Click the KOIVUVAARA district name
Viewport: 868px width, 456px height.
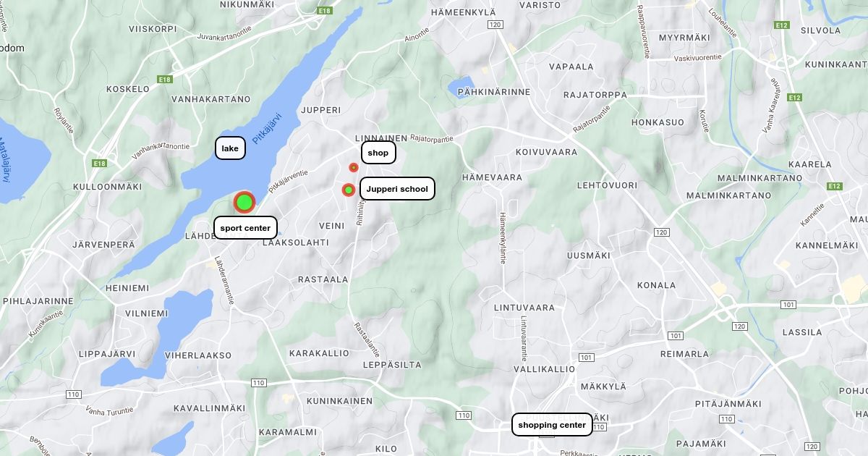(x=547, y=152)
